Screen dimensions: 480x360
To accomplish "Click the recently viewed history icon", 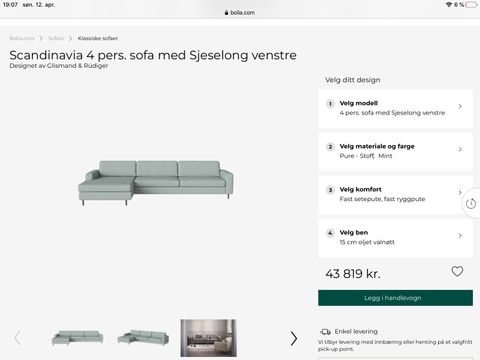I will [x=471, y=203].
